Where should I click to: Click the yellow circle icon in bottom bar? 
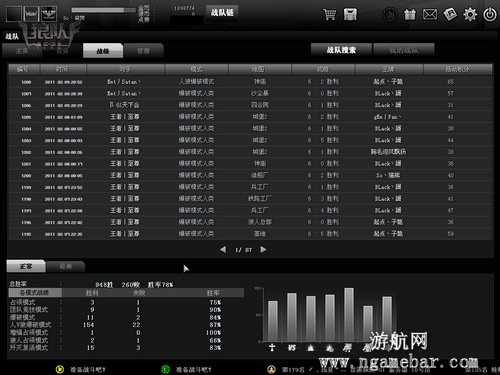tap(60, 369)
